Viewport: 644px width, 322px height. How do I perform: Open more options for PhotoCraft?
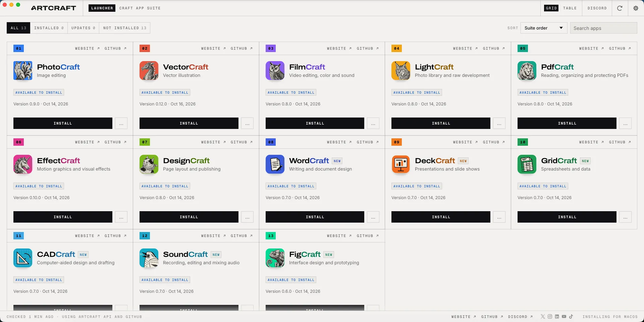tap(121, 123)
